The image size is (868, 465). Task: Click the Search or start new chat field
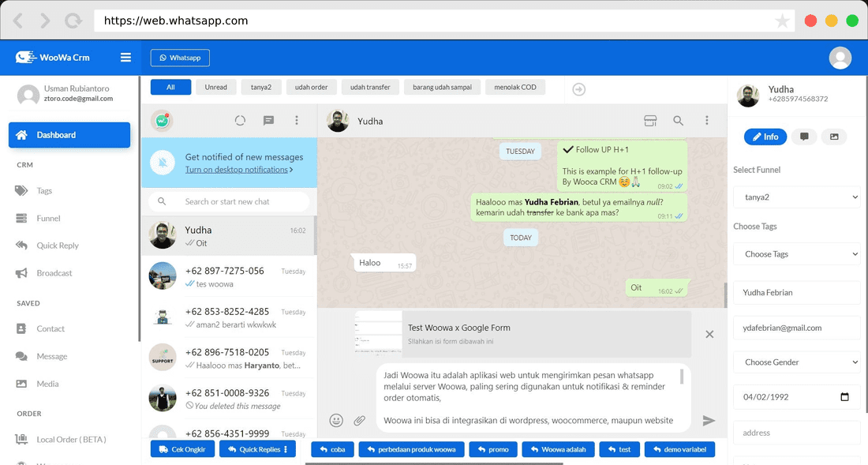click(x=229, y=201)
